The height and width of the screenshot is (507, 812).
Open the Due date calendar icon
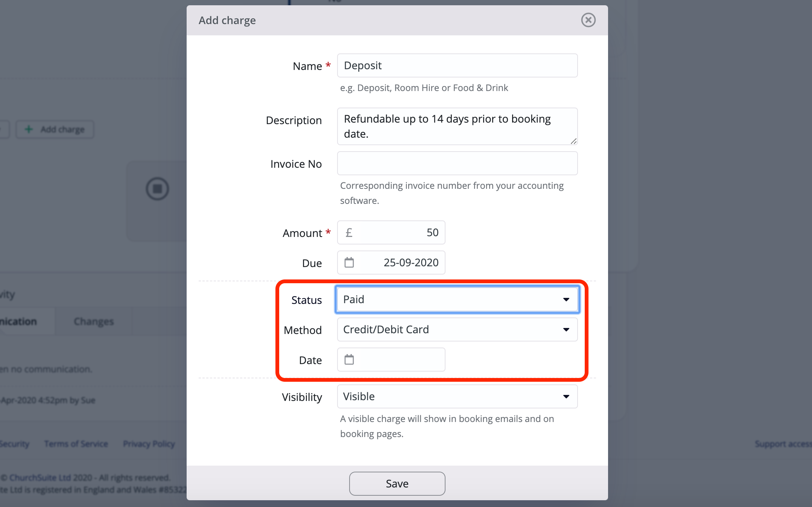(x=349, y=262)
